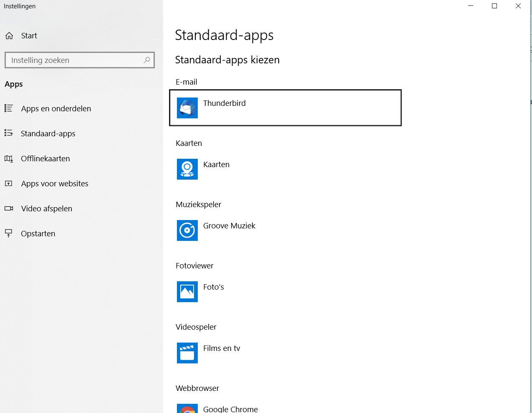Return to Start settings home
Screen dimensions: 532x413
pos(29,36)
